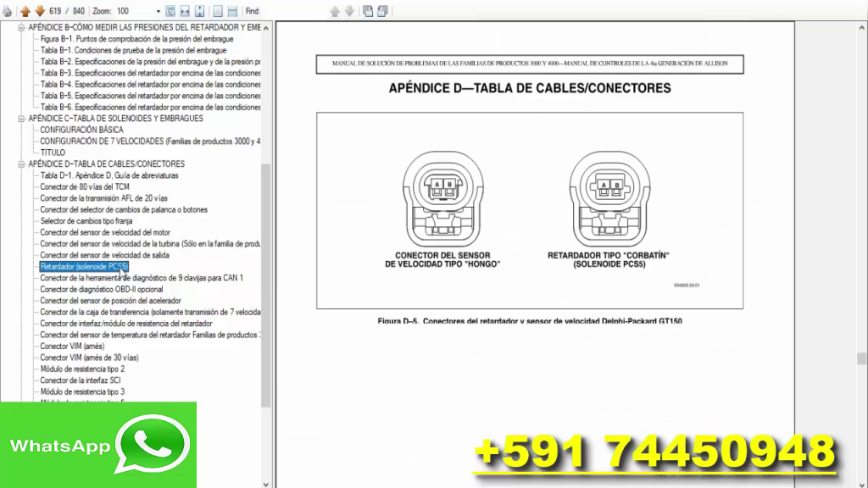
Task: Select the single page layout icon
Action: point(218,10)
